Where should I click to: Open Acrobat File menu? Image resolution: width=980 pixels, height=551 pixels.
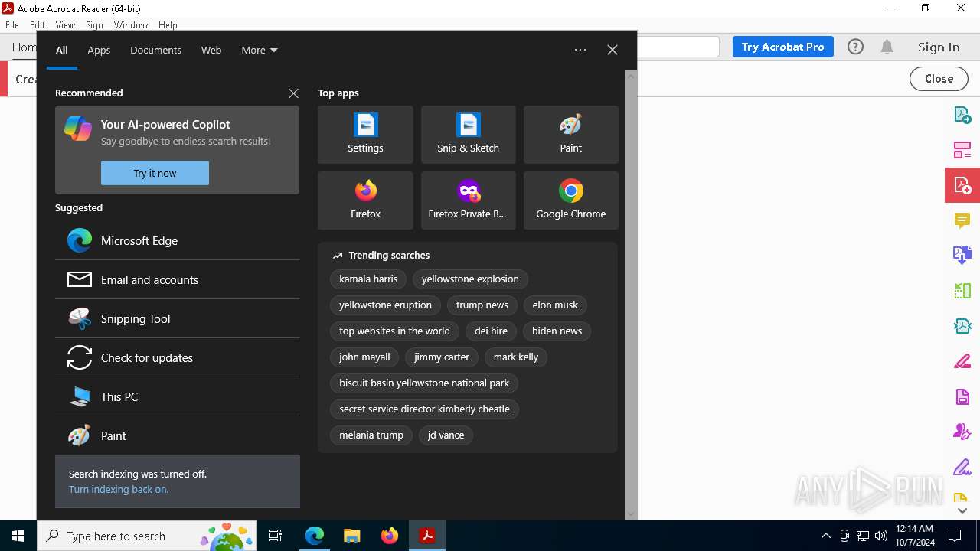12,25
